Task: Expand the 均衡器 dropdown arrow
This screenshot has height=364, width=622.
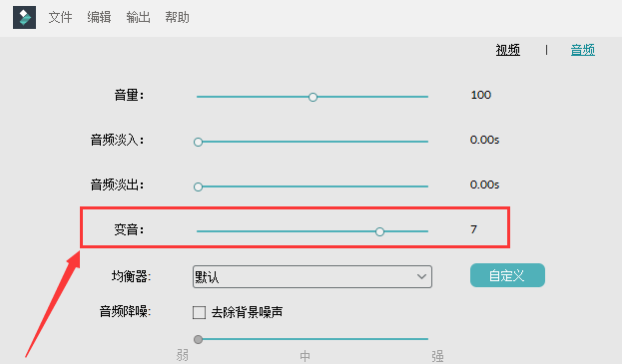Action: coord(421,276)
